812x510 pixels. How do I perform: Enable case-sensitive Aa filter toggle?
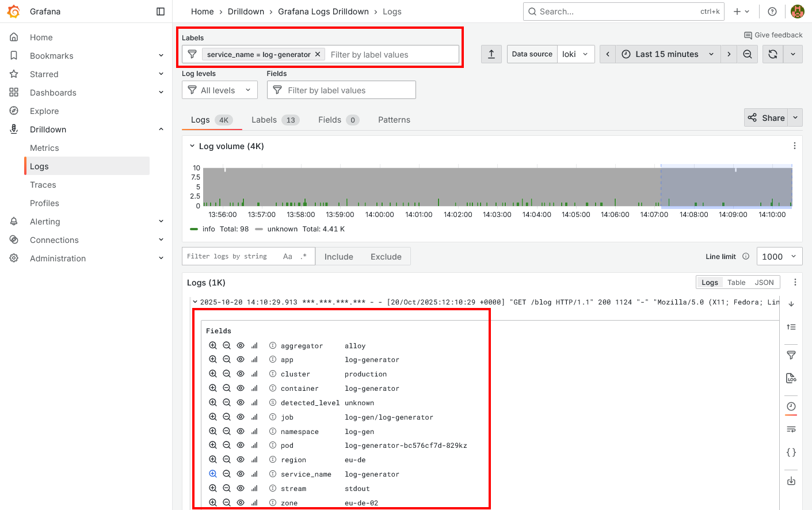(287, 257)
